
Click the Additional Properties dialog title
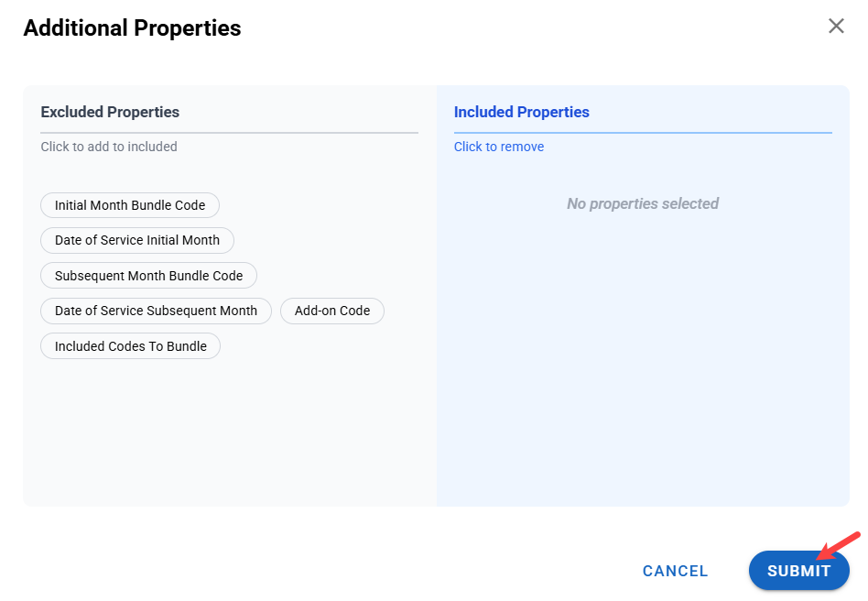point(132,28)
